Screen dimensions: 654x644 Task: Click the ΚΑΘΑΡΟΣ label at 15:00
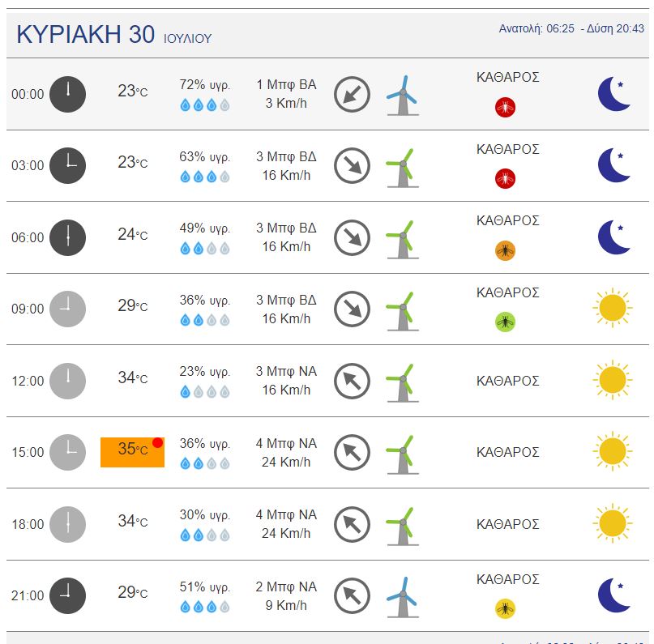tap(508, 452)
